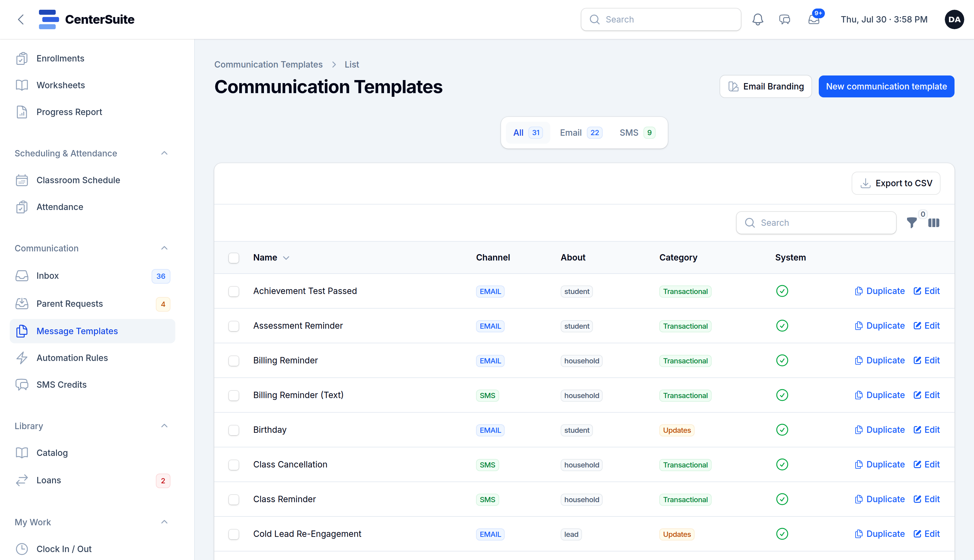Focus the table Search field
Viewport: 974px width, 560px height.
coord(816,223)
